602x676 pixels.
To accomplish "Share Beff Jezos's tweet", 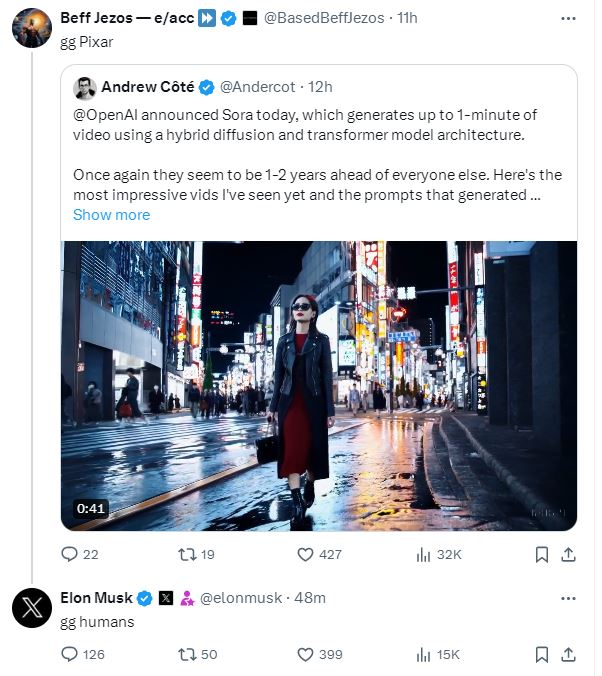I will (568, 554).
